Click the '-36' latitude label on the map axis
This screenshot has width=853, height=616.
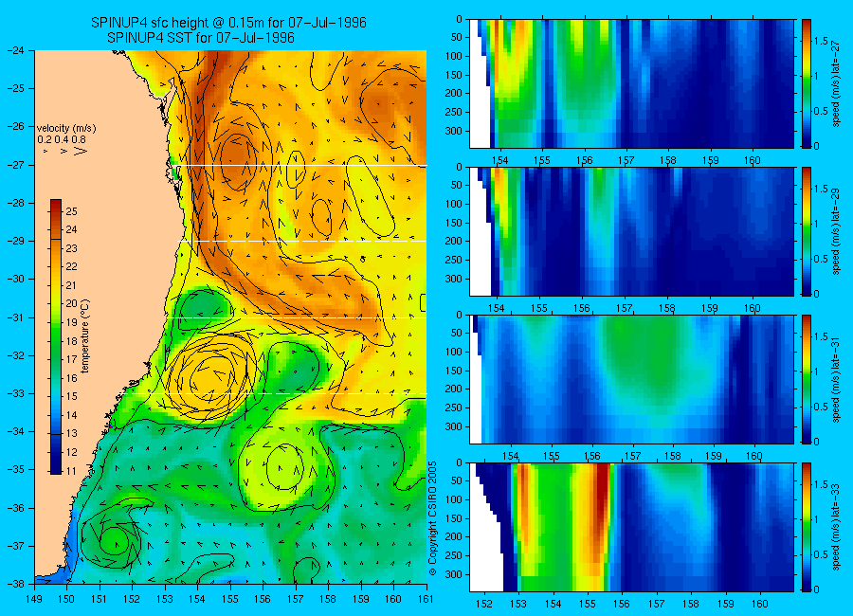[16, 508]
